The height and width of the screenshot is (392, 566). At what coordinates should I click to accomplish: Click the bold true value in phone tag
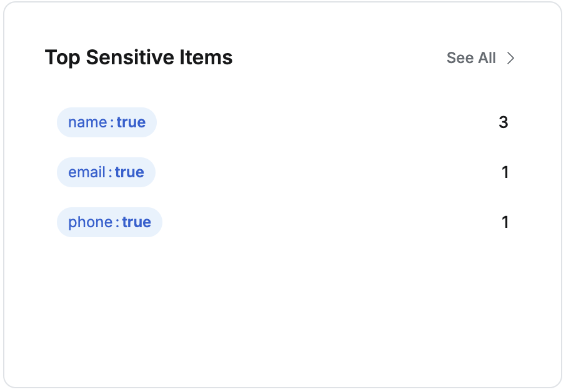click(x=137, y=222)
